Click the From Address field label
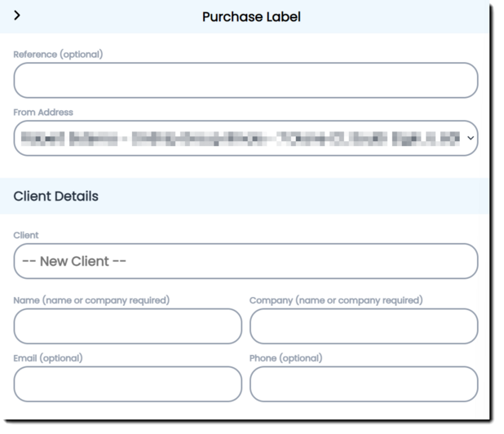The width and height of the screenshot is (504, 434). click(x=43, y=113)
